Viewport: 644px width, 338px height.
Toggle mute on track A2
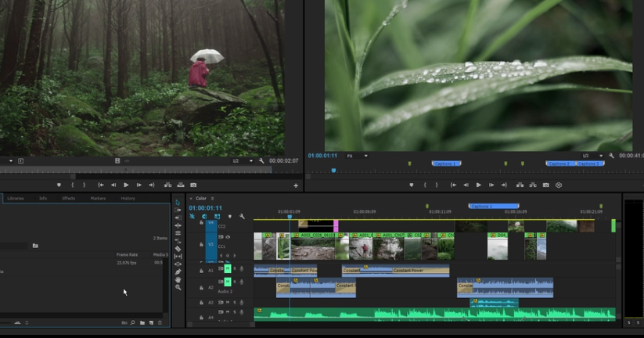(228, 282)
